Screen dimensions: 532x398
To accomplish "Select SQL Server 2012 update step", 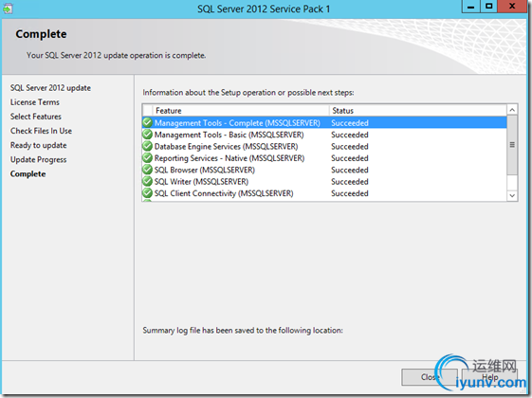I will click(50, 88).
